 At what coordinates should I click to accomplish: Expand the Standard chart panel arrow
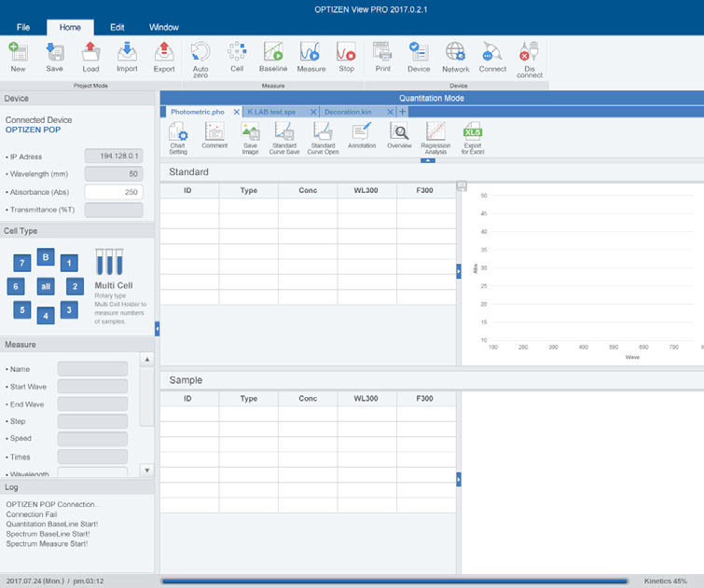(x=459, y=270)
